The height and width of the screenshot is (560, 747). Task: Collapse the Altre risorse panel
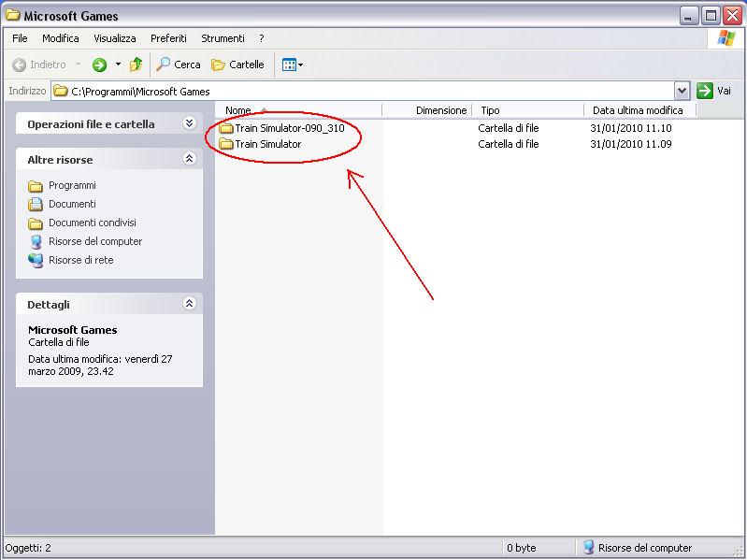189,159
